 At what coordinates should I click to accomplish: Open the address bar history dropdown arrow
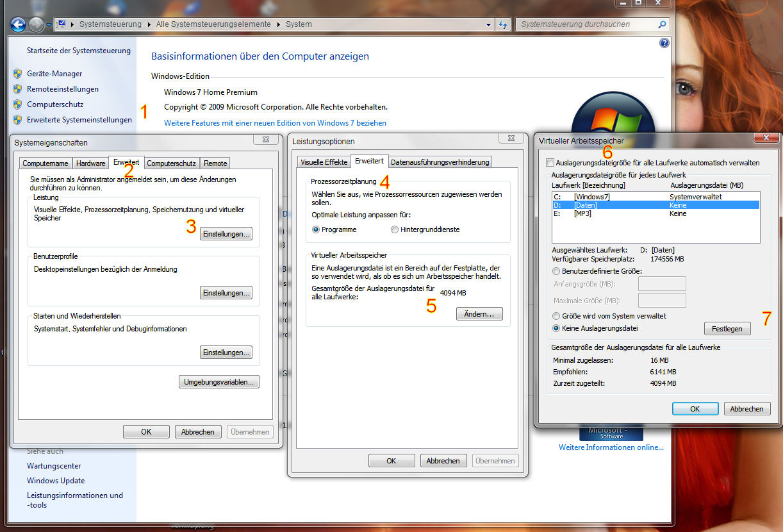pos(488,24)
